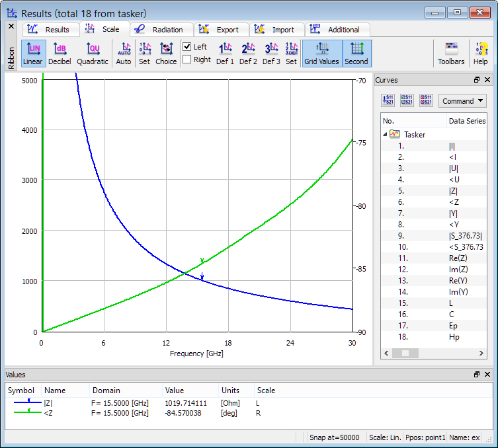
Task: Open the Export tab
Action: coord(222,30)
